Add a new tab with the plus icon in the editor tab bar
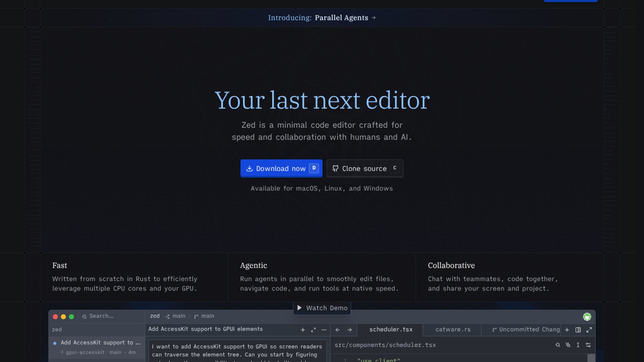Image resolution: width=644 pixels, height=362 pixels. [567, 330]
